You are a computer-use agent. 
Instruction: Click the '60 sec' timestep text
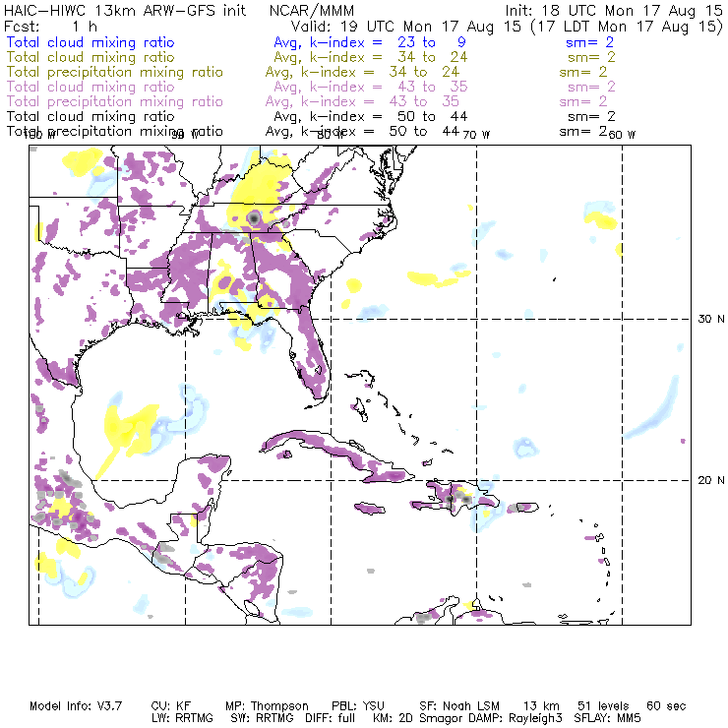[x=666, y=706]
